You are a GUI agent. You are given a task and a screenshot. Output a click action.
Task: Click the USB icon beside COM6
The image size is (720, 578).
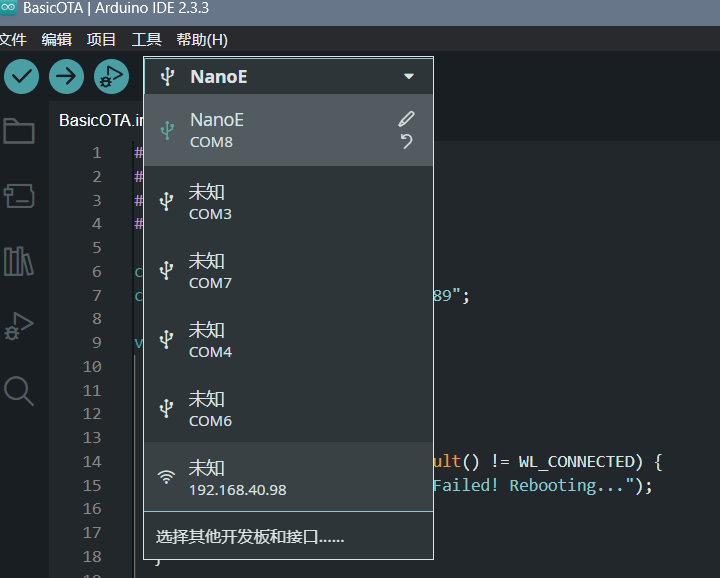coord(166,408)
